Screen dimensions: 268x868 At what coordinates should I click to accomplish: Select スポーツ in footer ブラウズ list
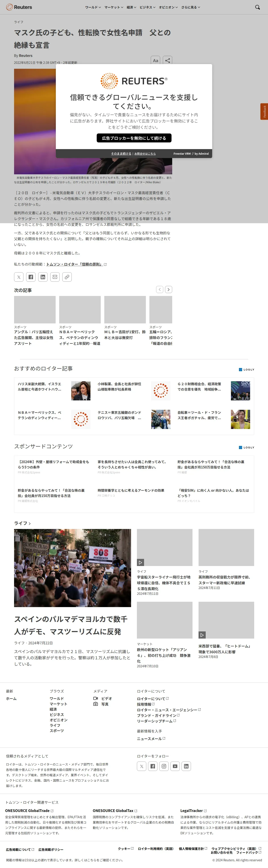57,731
